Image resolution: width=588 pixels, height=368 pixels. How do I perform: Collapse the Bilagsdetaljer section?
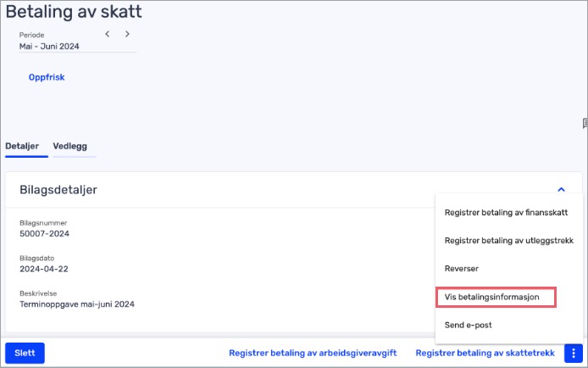point(561,190)
